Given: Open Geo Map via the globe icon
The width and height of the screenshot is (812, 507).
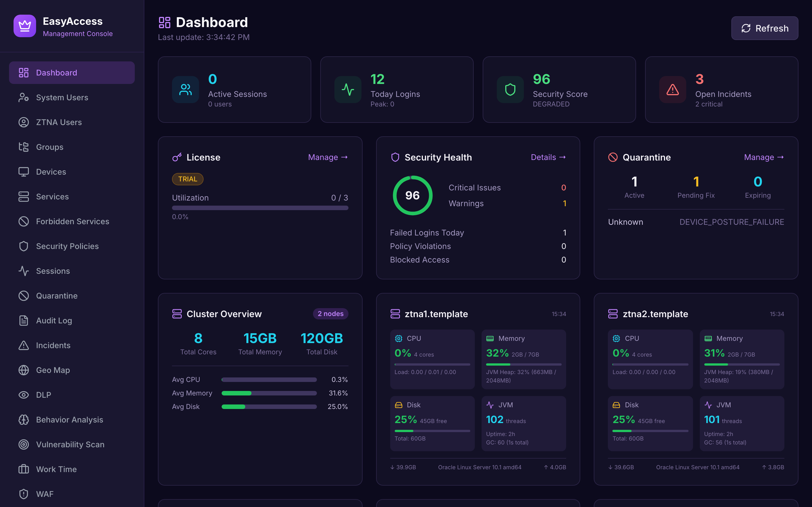Looking at the screenshot, I should click(x=23, y=370).
